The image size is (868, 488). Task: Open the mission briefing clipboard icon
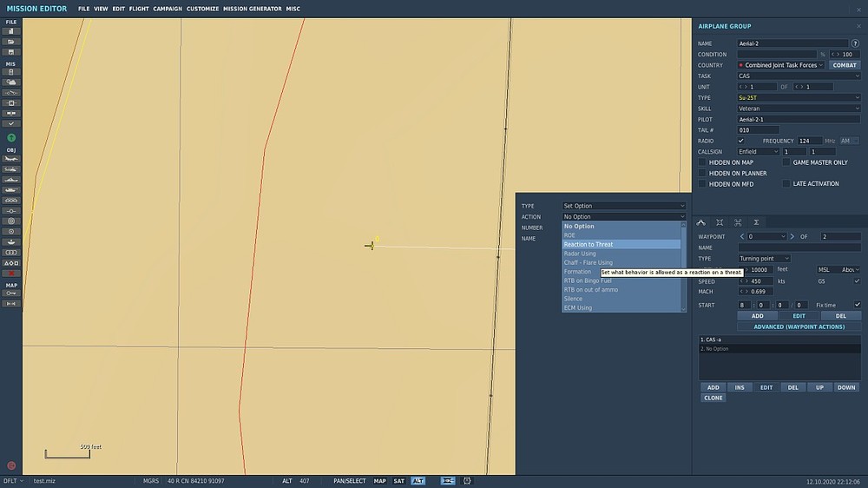tap(11, 72)
